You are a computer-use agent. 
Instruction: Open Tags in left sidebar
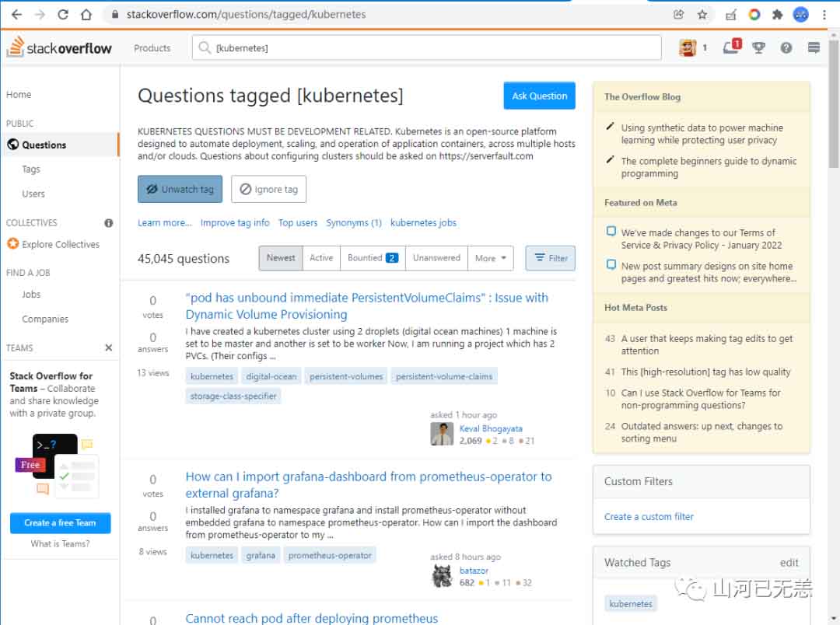click(31, 169)
